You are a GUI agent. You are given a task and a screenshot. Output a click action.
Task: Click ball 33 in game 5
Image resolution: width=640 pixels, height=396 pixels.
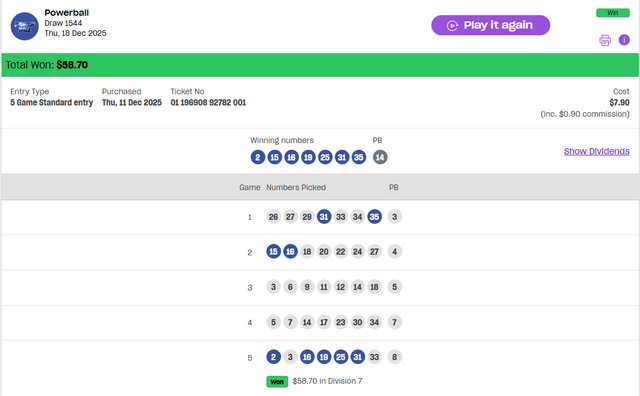tap(374, 357)
